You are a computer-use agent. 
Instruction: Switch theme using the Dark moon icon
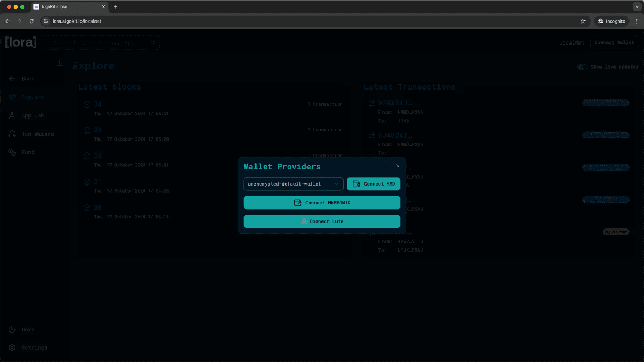[x=11, y=329]
